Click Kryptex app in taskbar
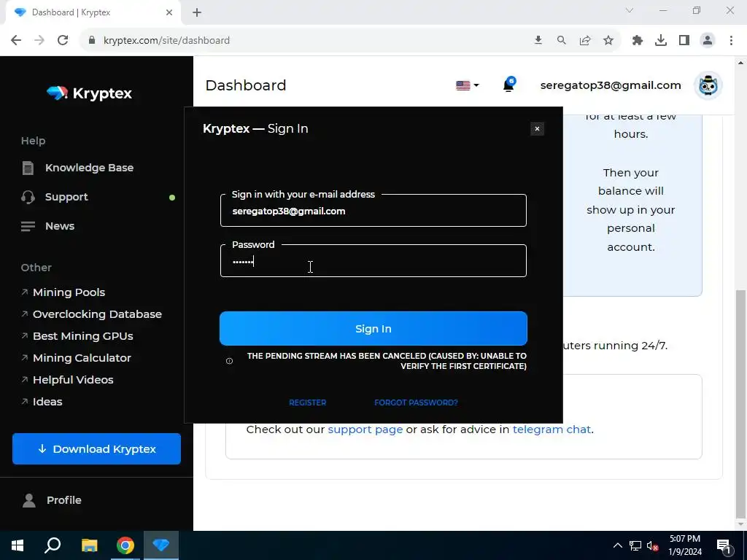The image size is (747, 560). (x=161, y=545)
